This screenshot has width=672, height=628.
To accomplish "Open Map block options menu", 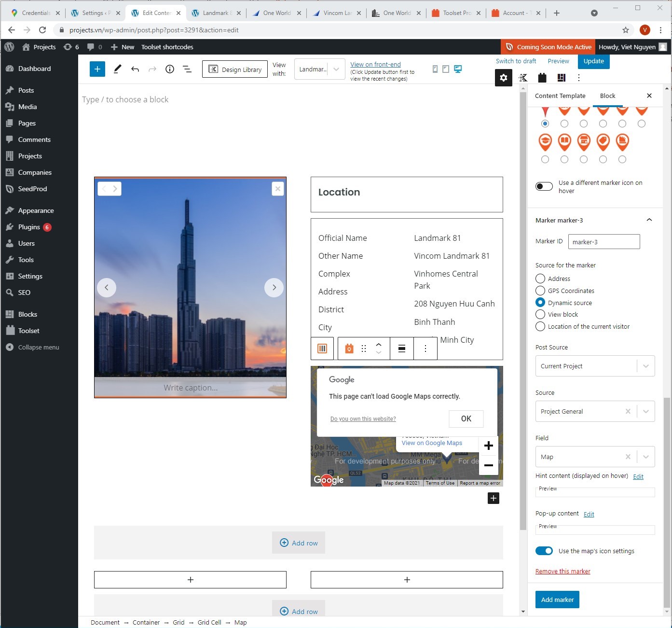I will [425, 349].
